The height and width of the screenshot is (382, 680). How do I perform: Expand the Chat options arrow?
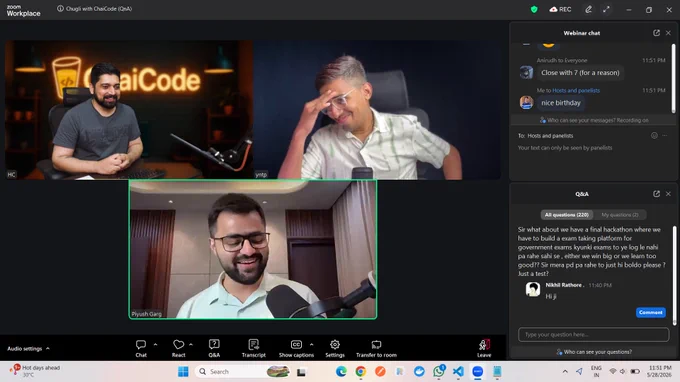pyautogui.click(x=155, y=345)
